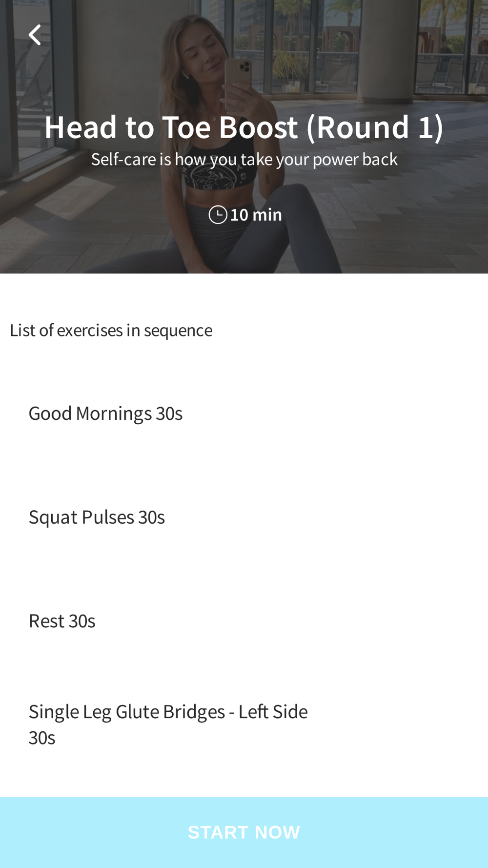The height and width of the screenshot is (868, 488).
Task: Select the "List of exercises in sequence" heading
Action: (111, 331)
